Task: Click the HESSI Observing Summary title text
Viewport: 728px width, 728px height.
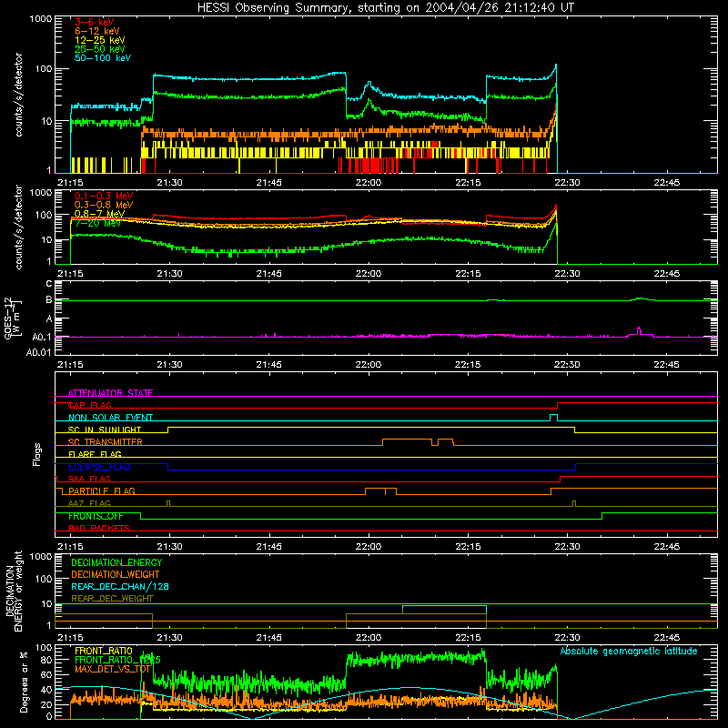Action: pos(385,8)
